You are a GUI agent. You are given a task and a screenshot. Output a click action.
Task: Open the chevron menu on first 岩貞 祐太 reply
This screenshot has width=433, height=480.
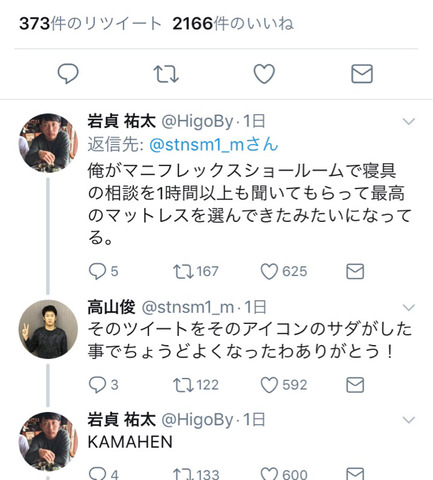[x=409, y=121]
